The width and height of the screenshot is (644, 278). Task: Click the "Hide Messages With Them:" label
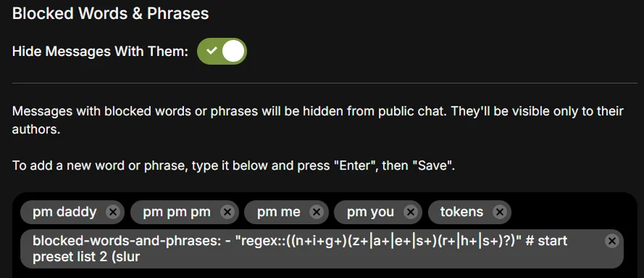tap(100, 52)
